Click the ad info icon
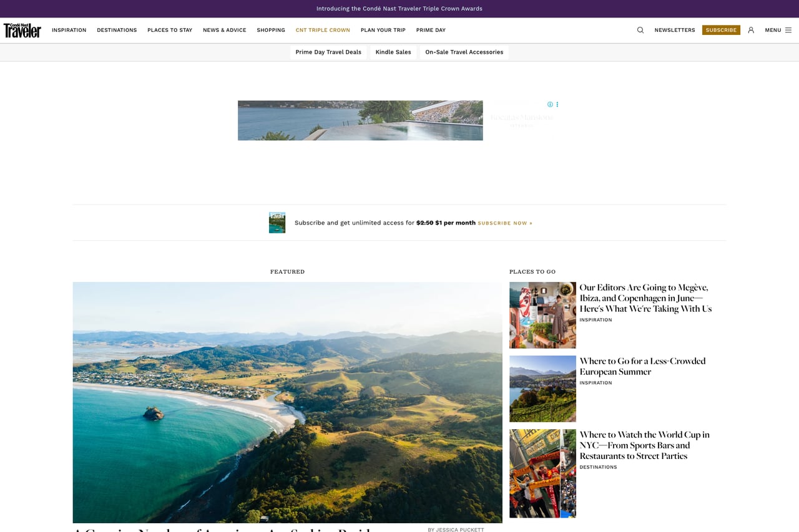 550,104
